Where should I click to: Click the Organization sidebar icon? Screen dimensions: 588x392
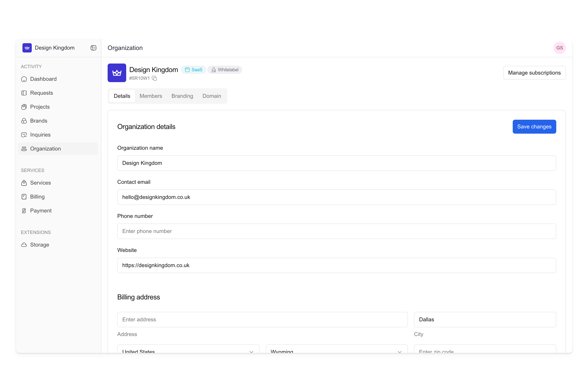(x=24, y=149)
